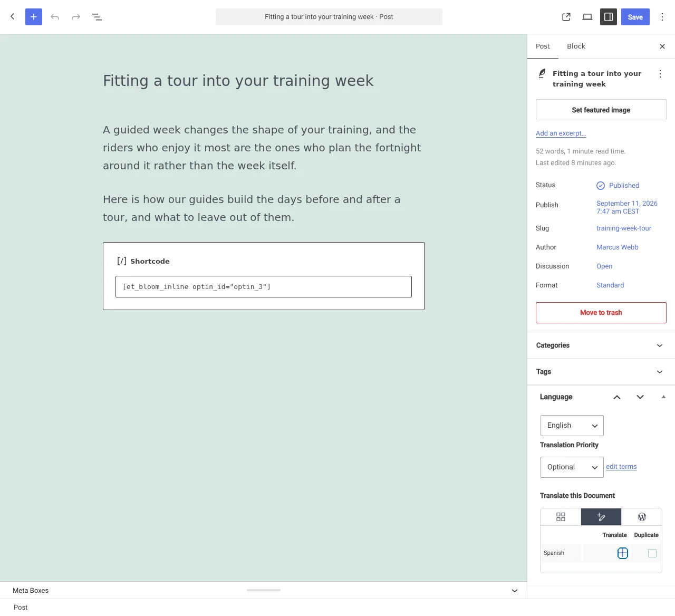Undo the last edit
Viewport: 675px width, 616px height.
(55, 17)
